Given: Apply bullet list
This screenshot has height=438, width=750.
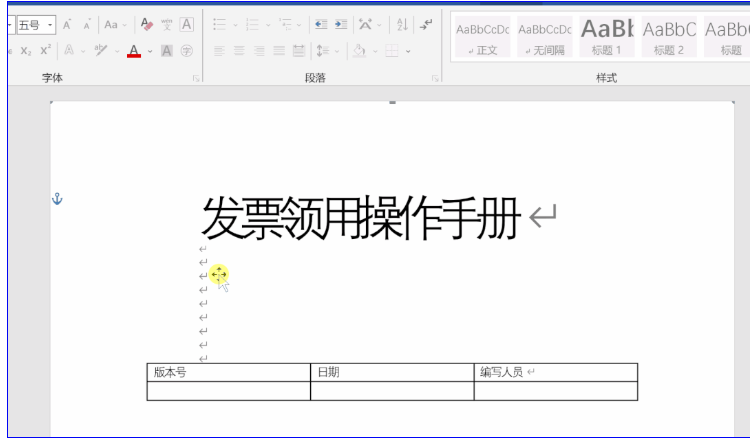Looking at the screenshot, I should [220, 24].
